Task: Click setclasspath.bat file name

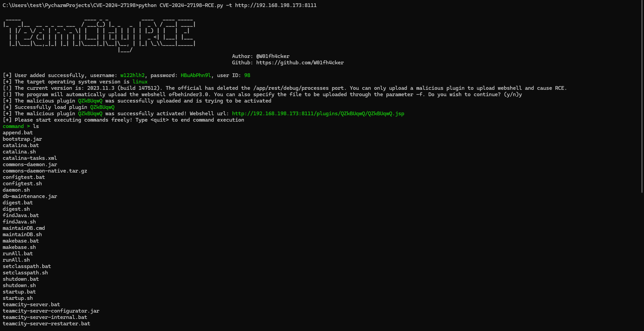Action: point(27,266)
